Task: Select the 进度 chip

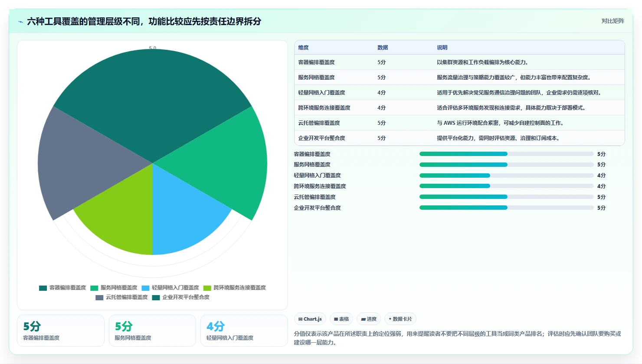Action: point(369,319)
